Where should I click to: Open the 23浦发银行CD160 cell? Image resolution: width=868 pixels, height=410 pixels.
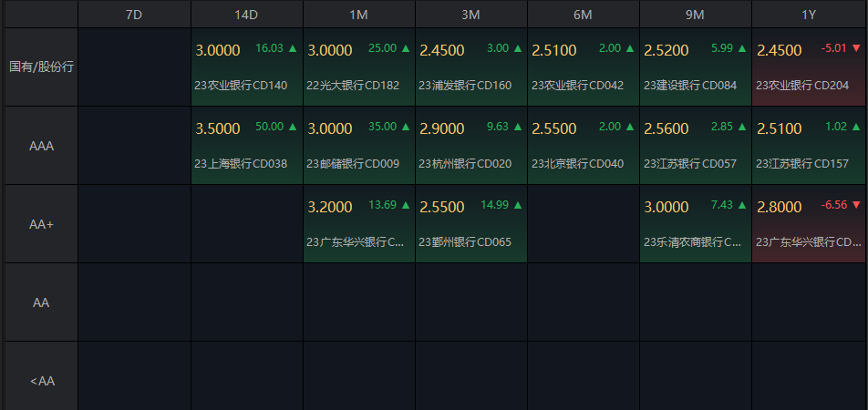point(471,67)
